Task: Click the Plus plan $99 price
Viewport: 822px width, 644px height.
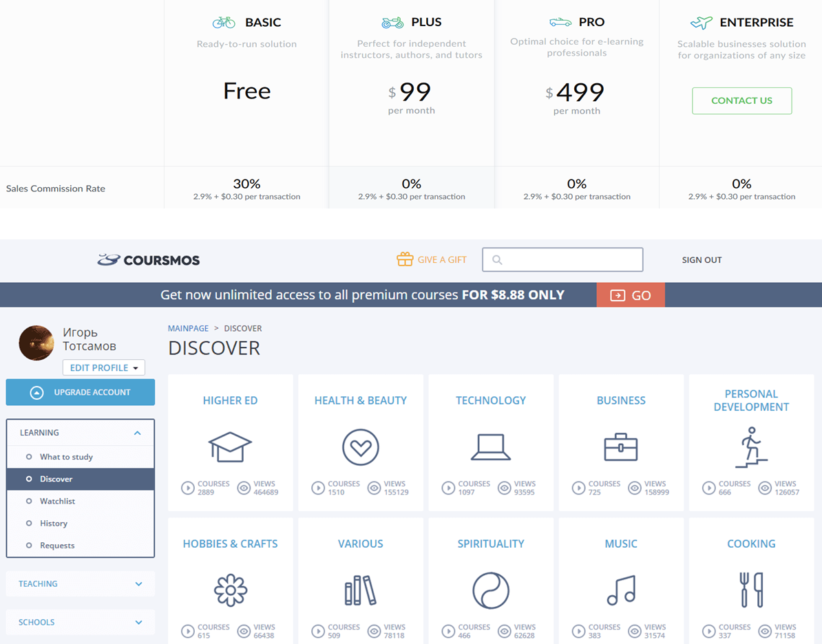Action: tap(410, 92)
